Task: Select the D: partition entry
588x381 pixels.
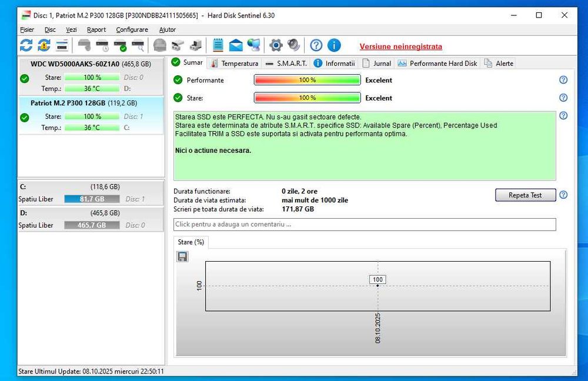Action: [x=91, y=219]
